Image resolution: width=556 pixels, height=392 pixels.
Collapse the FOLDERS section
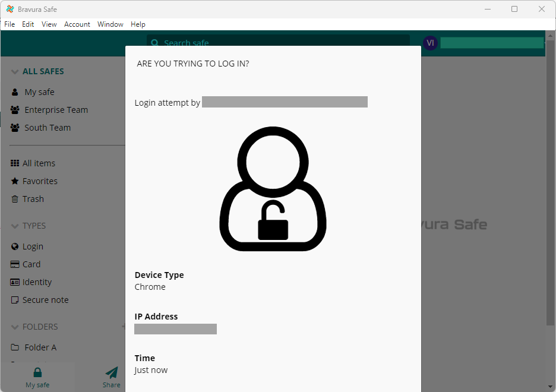[x=14, y=326]
